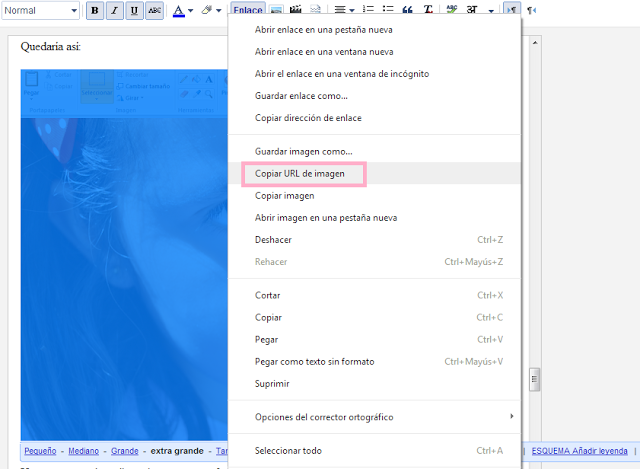Image resolution: width=640 pixels, height=469 pixels.
Task: Click the editor vertical scrollbar thumb
Action: tap(535, 380)
